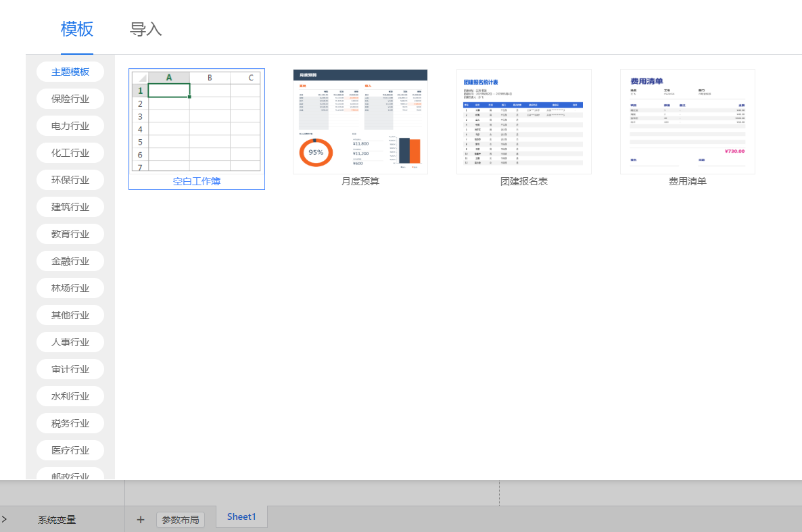Select the 保险行业 category

pos(70,99)
